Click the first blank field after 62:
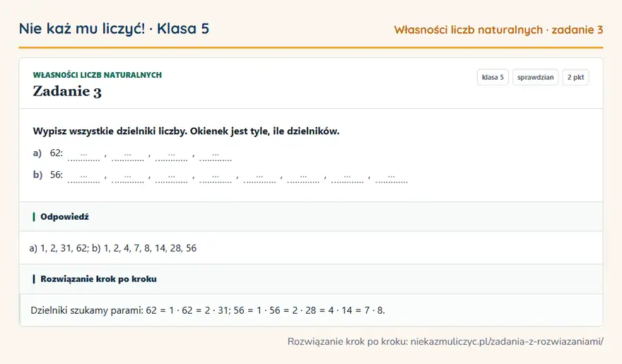The height and width of the screenshot is (364, 622). (83, 155)
